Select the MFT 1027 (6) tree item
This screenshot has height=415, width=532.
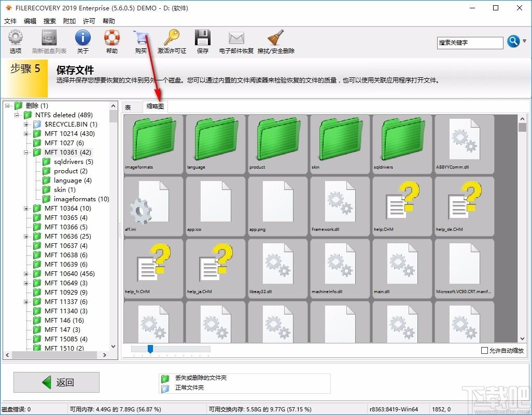[x=64, y=143]
